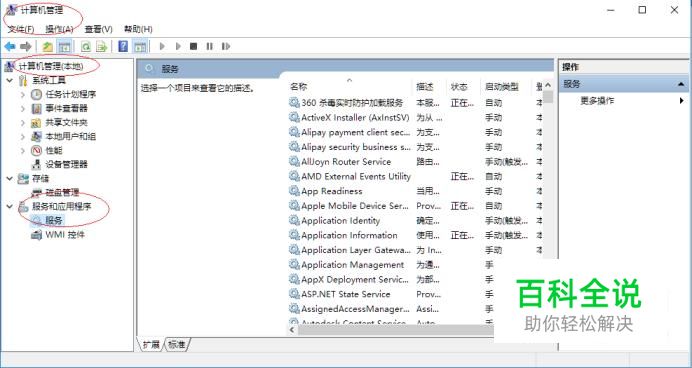Sort by the 描述 column header

coord(425,87)
